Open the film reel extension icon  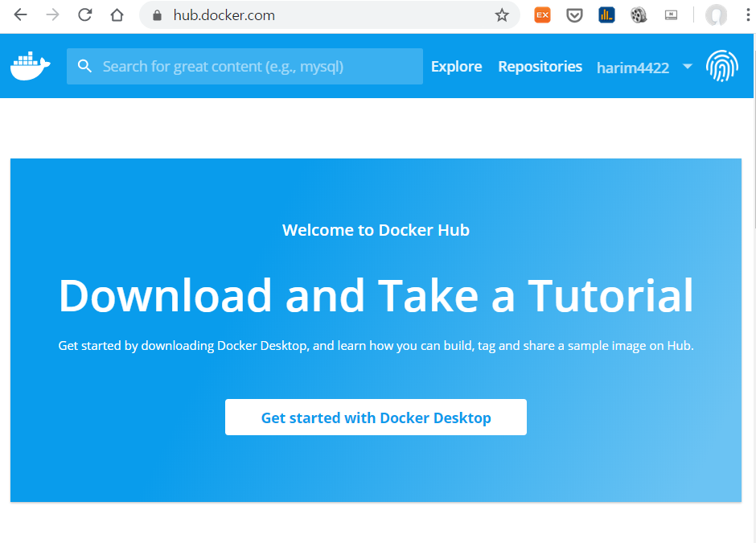(x=639, y=15)
